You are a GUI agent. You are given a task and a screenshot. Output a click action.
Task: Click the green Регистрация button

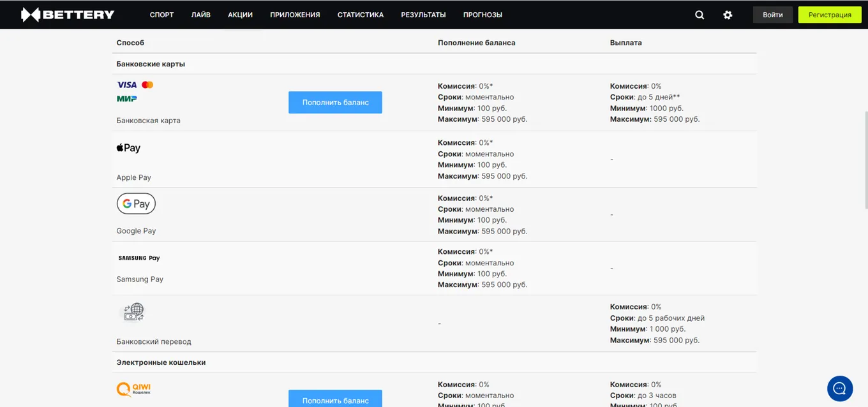830,15
